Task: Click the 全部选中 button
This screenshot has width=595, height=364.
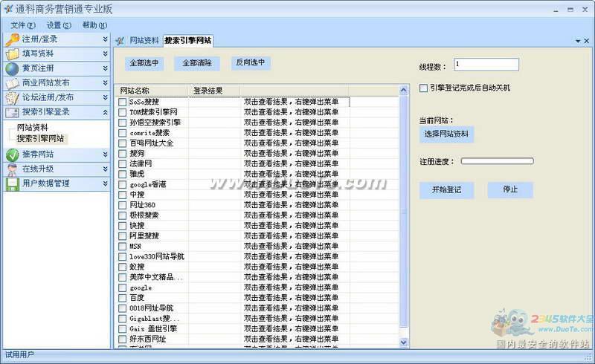Action: (x=144, y=63)
